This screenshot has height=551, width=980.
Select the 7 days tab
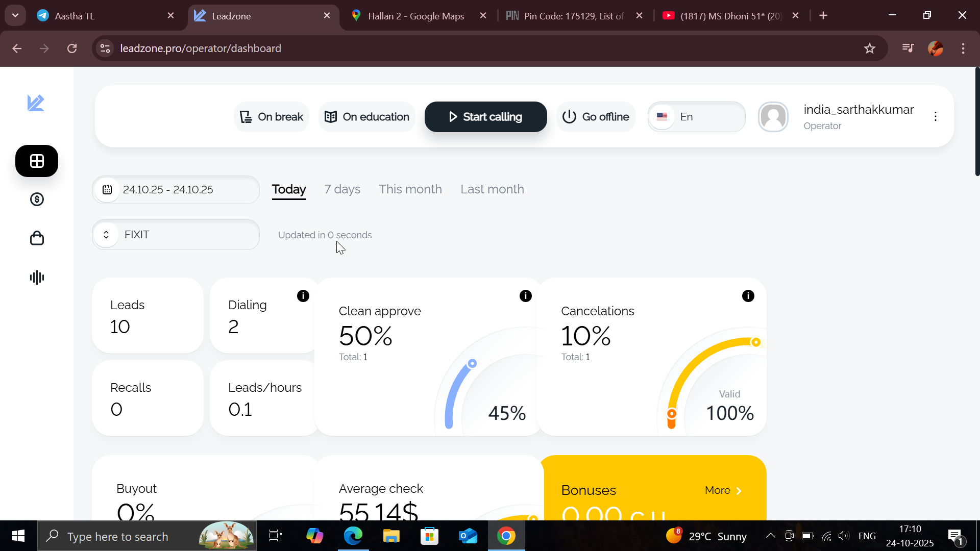coord(342,189)
